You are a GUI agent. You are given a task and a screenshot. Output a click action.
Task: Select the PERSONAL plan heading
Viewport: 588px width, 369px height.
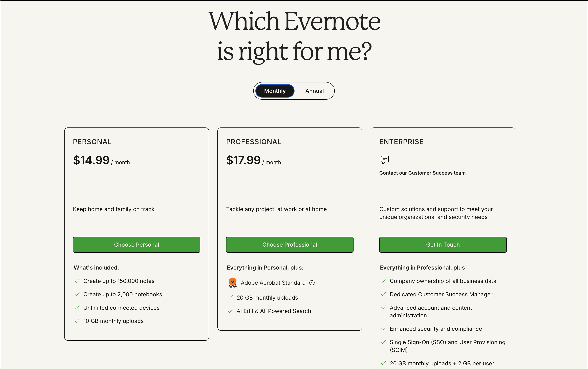point(92,141)
